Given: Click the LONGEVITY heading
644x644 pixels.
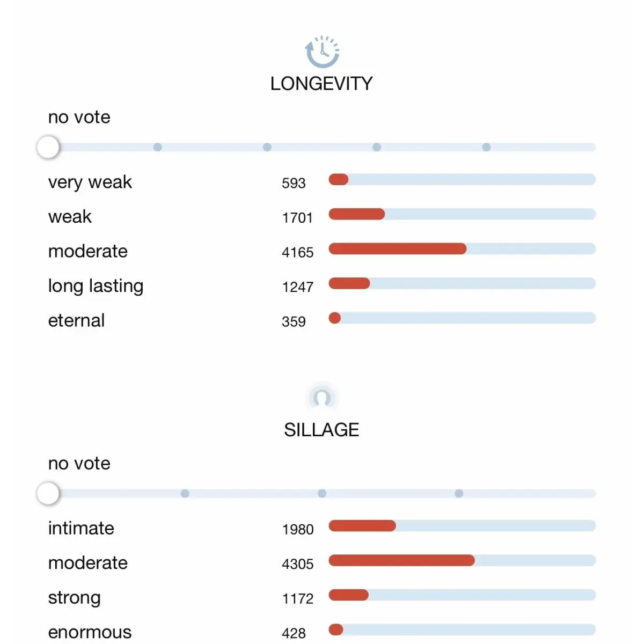Looking at the screenshot, I should 321,84.
